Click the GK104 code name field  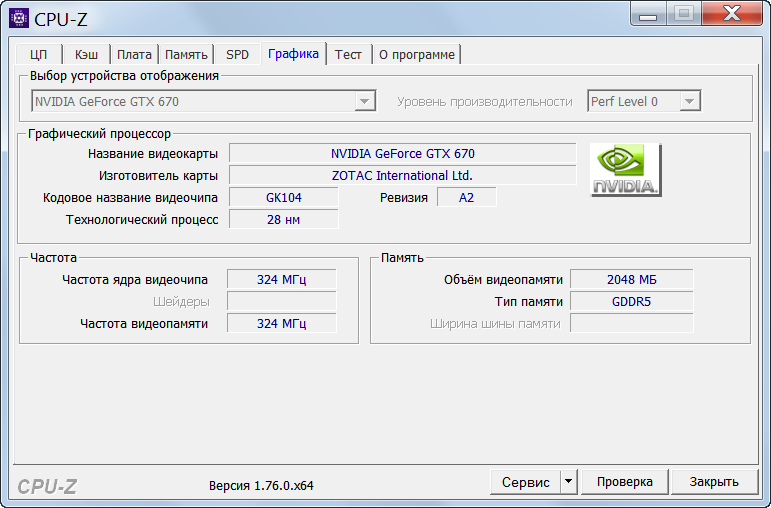(x=284, y=198)
